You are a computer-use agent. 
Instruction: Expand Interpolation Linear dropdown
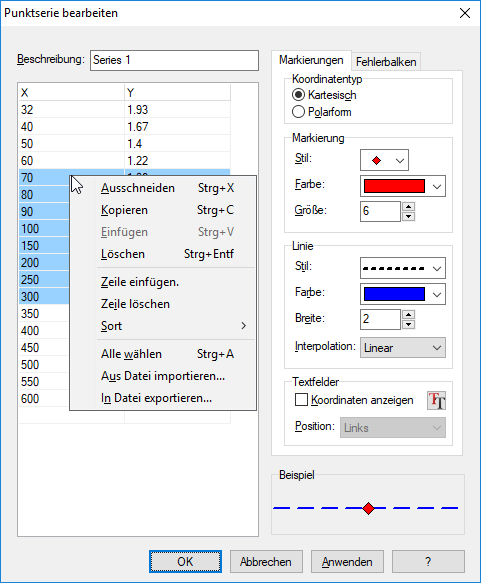[x=403, y=348]
